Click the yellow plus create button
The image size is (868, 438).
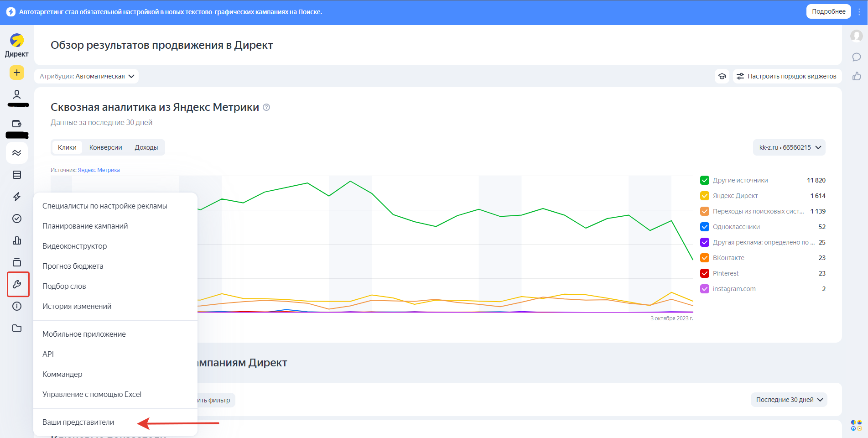click(x=17, y=73)
